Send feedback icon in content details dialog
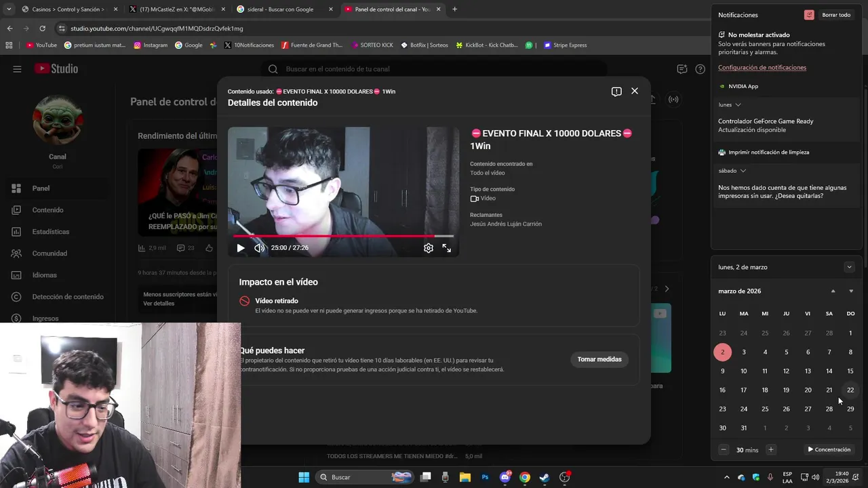This screenshot has width=868, height=488. [x=616, y=91]
